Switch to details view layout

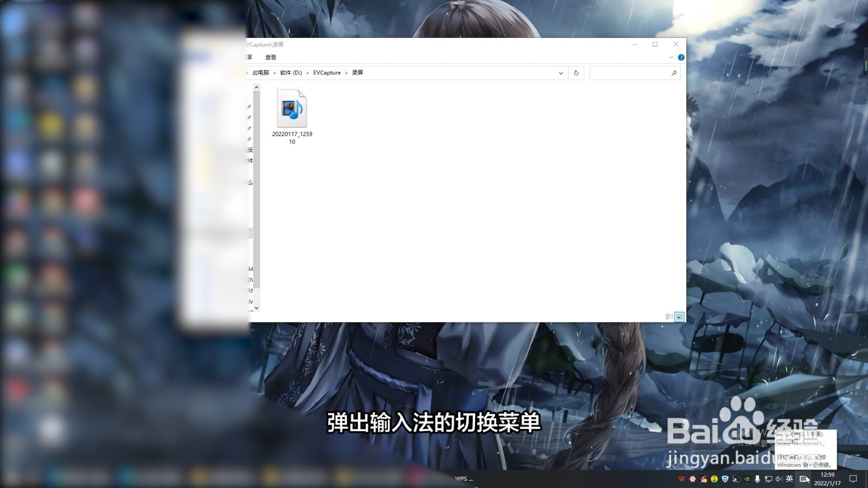669,317
